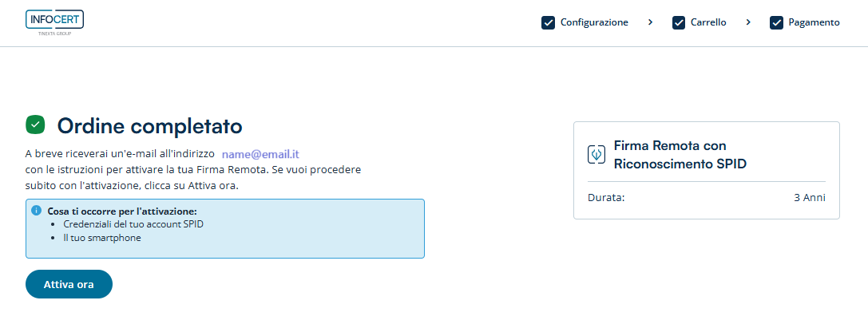Toggle the Carrello step checkbox
This screenshot has height=328, width=868.
coord(679,22)
